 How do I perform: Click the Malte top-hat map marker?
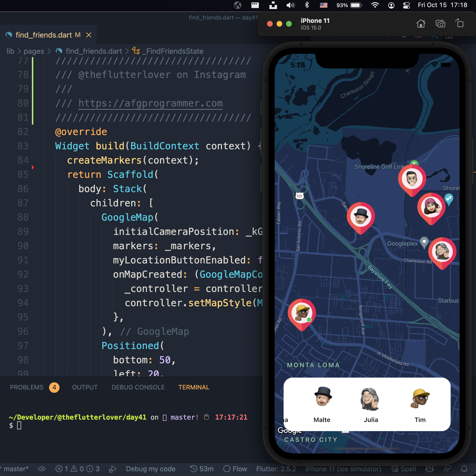[x=361, y=217]
